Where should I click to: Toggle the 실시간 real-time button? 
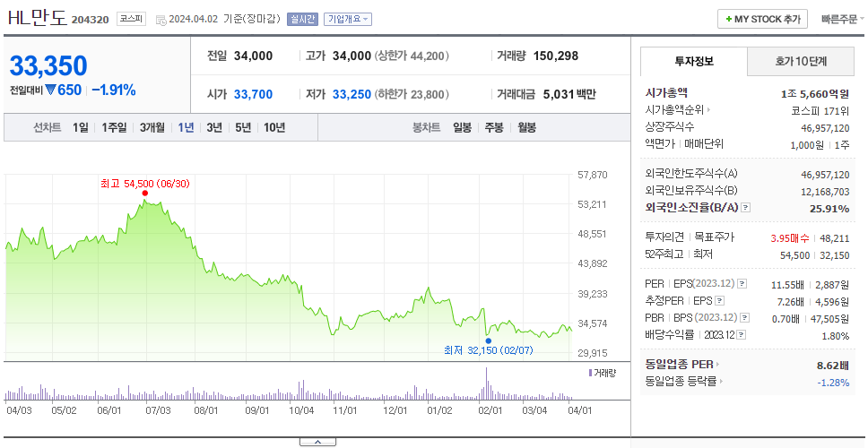[x=302, y=20]
